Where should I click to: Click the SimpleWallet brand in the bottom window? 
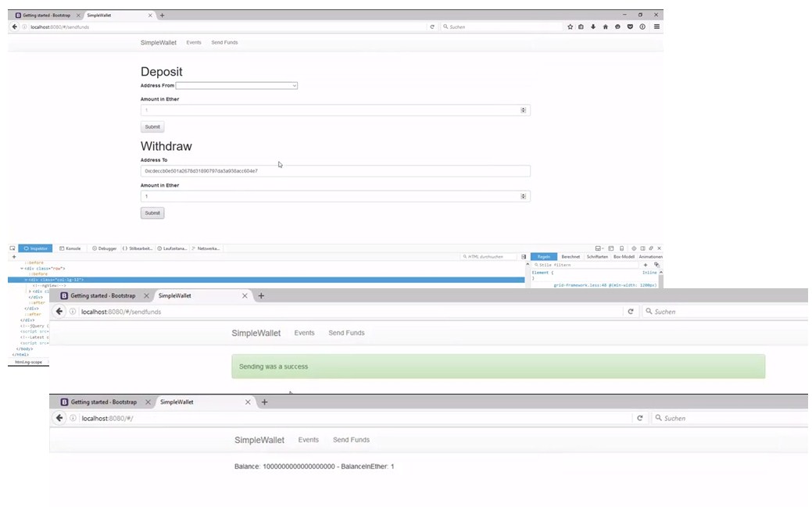pyautogui.click(x=259, y=440)
